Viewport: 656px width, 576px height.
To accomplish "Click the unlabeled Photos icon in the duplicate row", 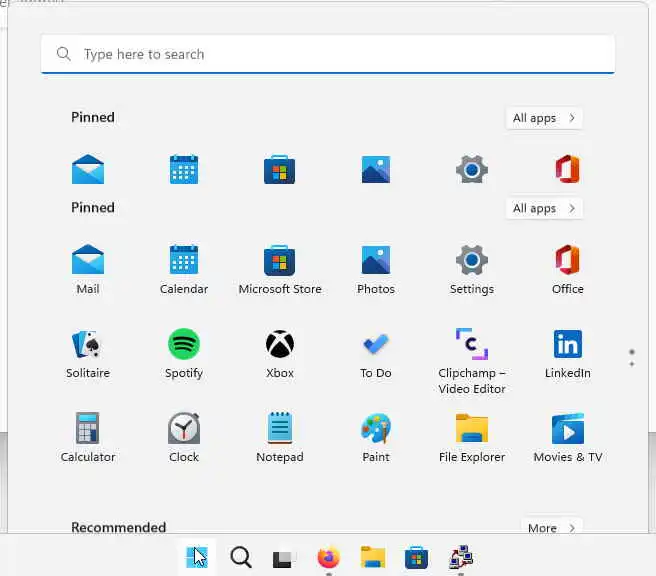I will point(376,169).
